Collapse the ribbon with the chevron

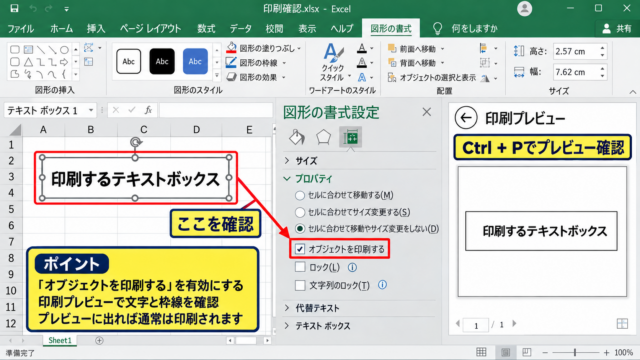[x=633, y=92]
